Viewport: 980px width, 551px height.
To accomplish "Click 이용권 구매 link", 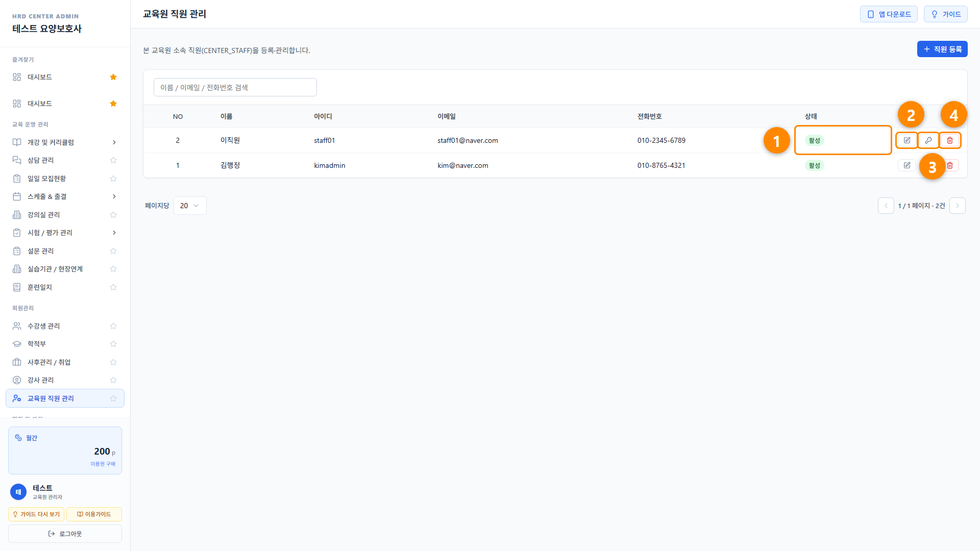I will point(103,464).
